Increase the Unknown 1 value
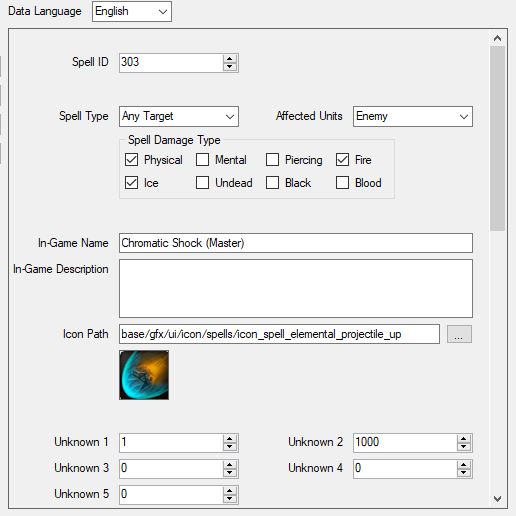Viewport: 516px width, 516px height. (229, 439)
